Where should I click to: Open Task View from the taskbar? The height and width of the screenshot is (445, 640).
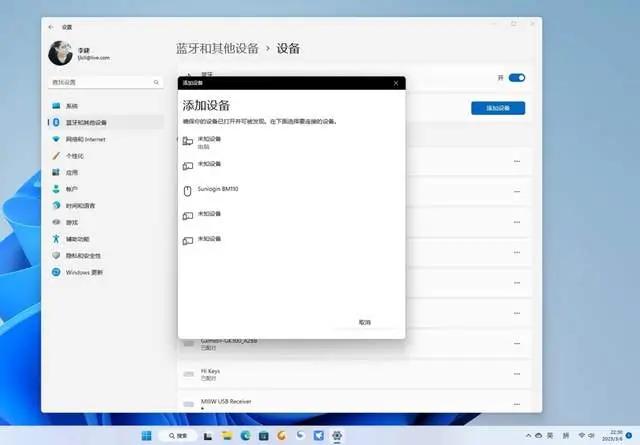(x=208, y=436)
